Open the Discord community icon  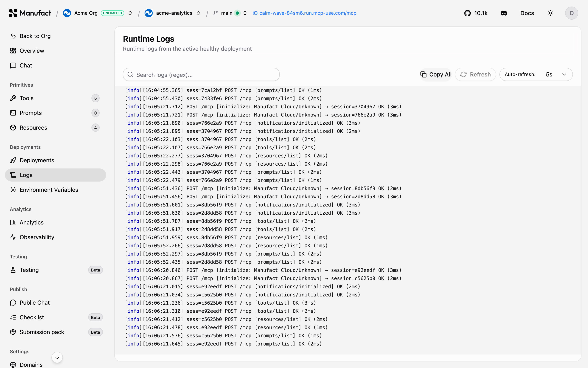pyautogui.click(x=504, y=13)
